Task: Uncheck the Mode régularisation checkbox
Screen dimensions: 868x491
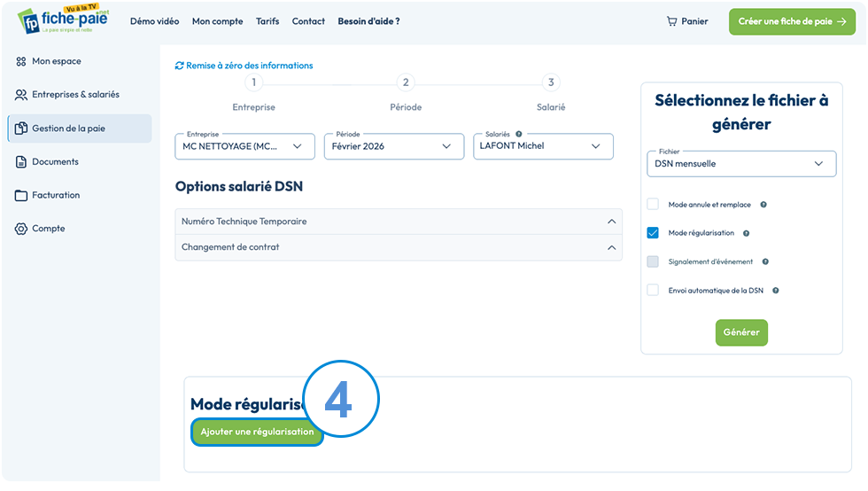Action: click(x=654, y=233)
